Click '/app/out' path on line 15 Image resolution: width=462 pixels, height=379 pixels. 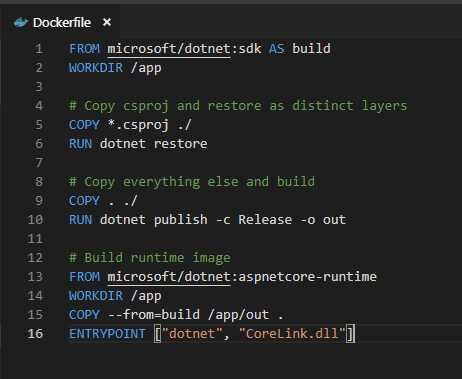238,315
